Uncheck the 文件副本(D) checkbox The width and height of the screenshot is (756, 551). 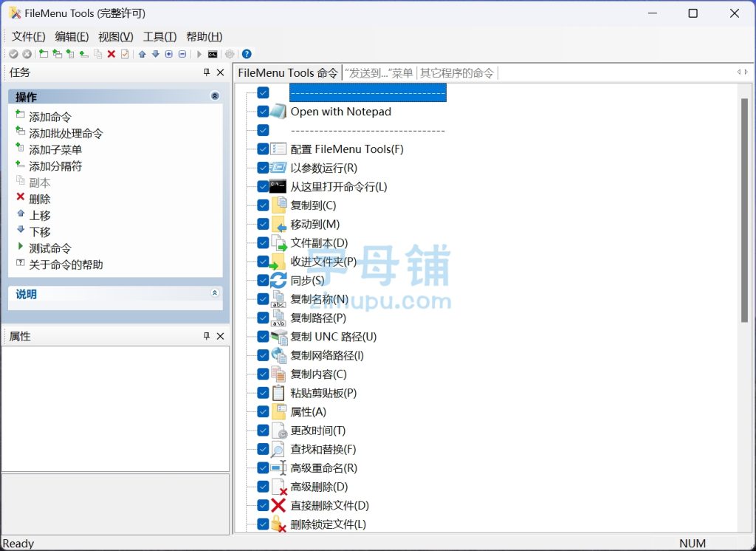point(263,243)
